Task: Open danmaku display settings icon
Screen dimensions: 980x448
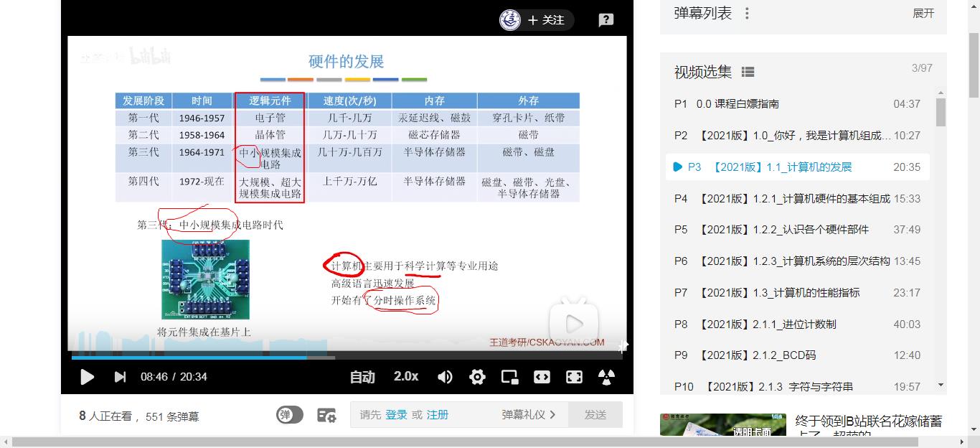Action: [326, 415]
